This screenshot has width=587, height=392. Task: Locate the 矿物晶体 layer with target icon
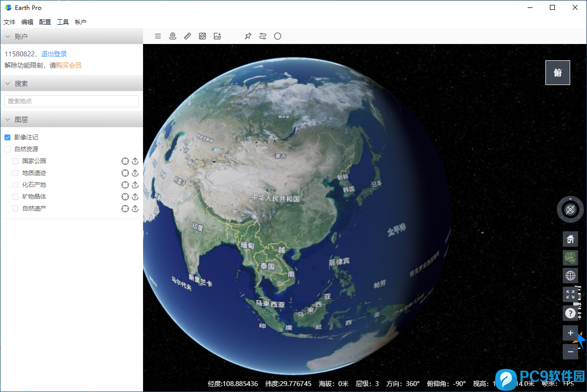125,197
